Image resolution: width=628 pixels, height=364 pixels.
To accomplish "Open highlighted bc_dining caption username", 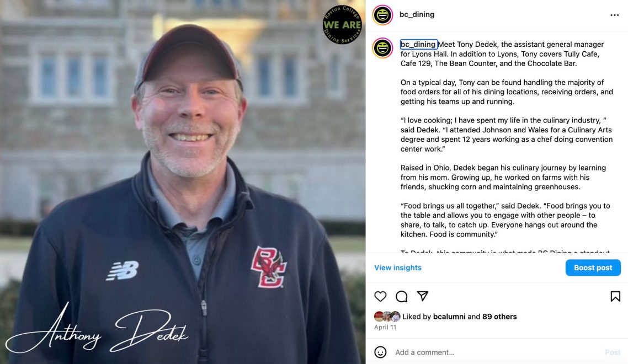I will [x=418, y=44].
